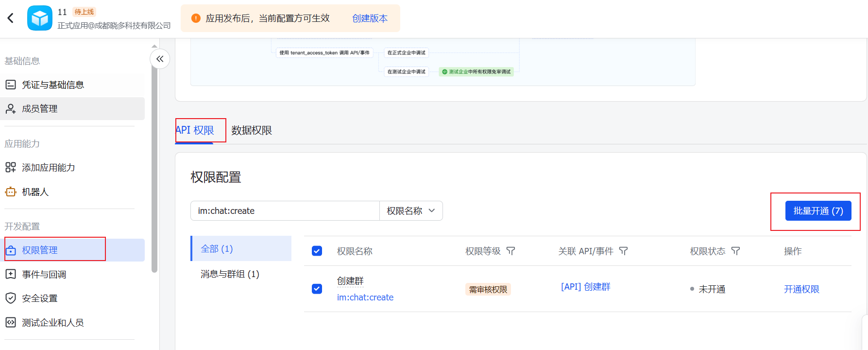Viewport: 868px width, 350px height.
Task: Collapse the sidebar with double-chevron button
Action: point(160,59)
